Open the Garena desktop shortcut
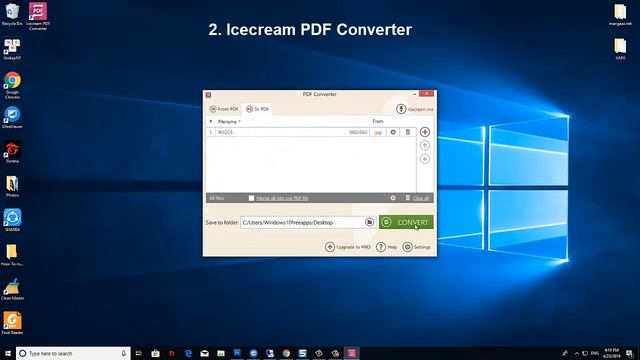The width and height of the screenshot is (640, 360). coord(12,152)
